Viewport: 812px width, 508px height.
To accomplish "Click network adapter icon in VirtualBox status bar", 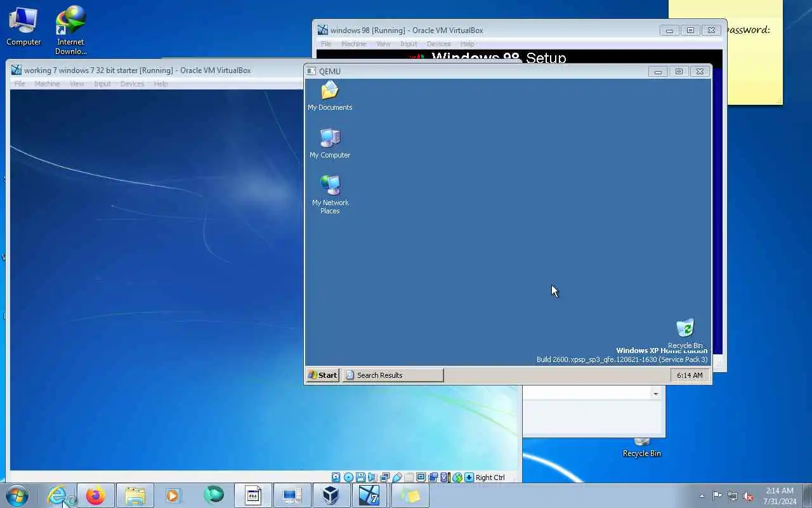I will [384, 478].
